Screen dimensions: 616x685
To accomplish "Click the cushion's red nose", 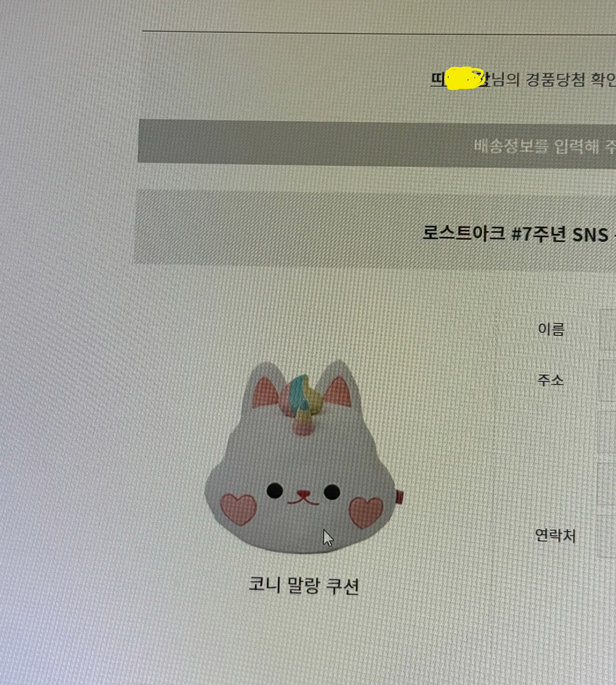I will (303, 494).
